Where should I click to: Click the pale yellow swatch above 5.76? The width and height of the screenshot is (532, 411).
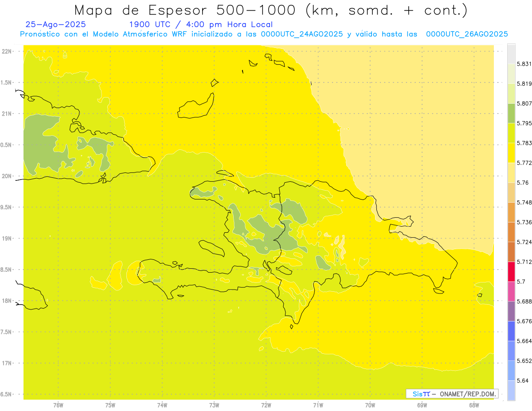[x=511, y=172]
